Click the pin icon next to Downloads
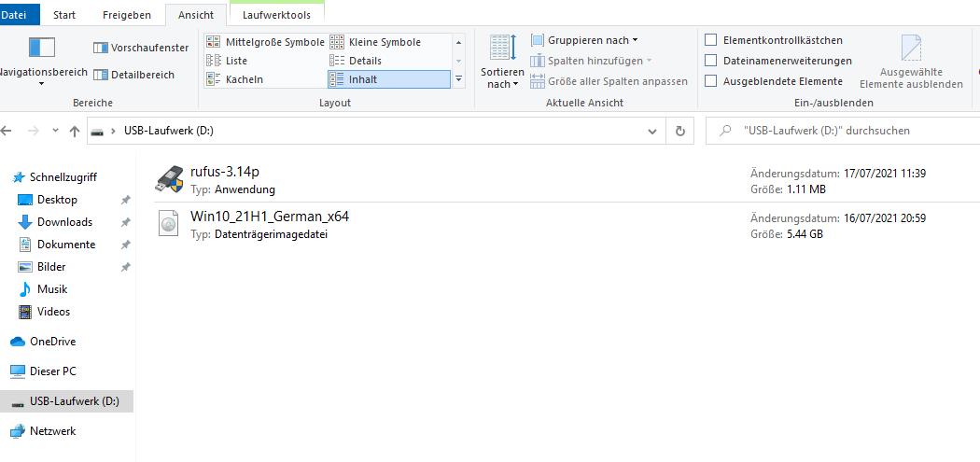 pos(126,222)
